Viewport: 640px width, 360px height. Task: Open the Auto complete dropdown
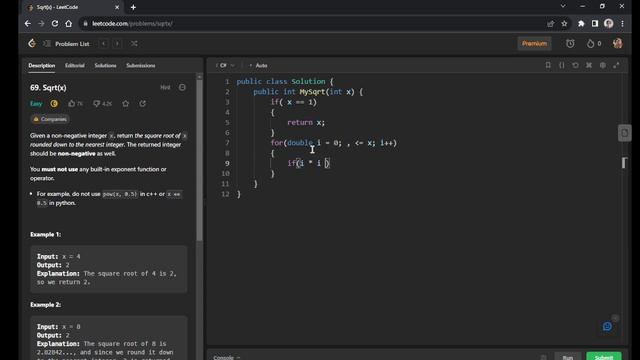(x=258, y=65)
